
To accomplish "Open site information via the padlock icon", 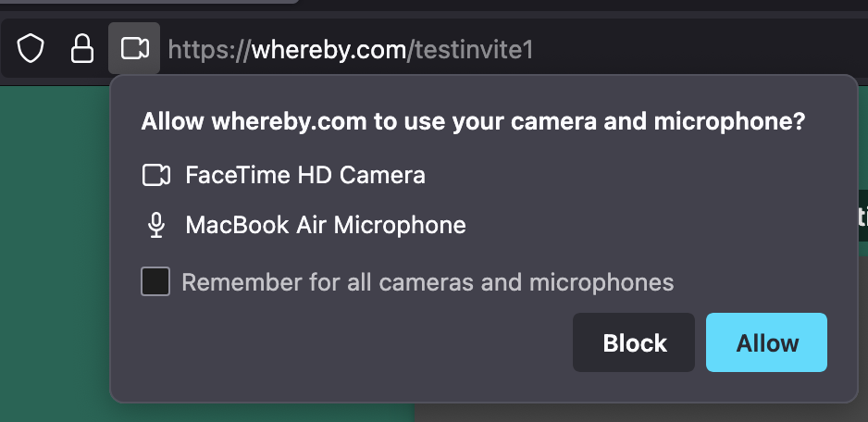I will [x=82, y=49].
